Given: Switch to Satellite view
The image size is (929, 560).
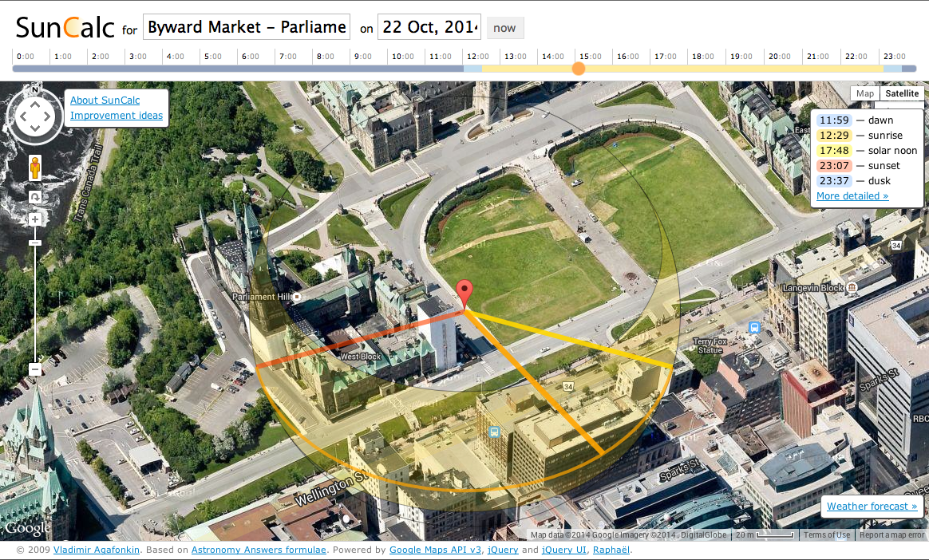Looking at the screenshot, I should tap(901, 93).
